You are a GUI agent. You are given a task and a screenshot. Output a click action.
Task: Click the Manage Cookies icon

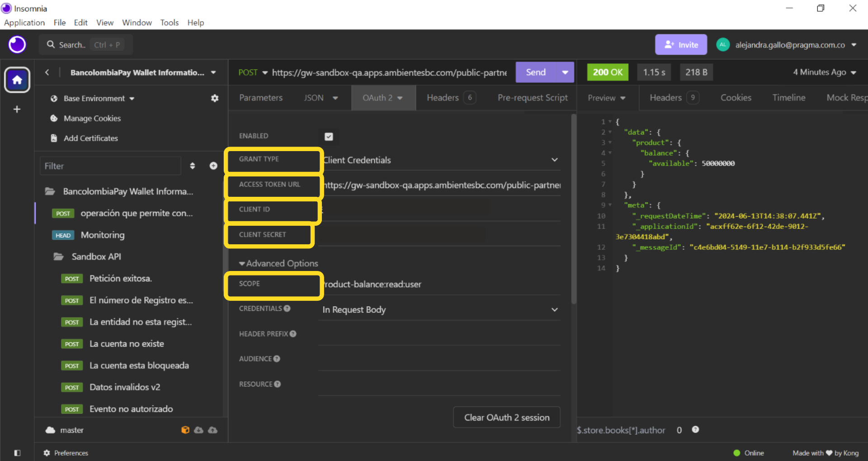[x=54, y=119]
